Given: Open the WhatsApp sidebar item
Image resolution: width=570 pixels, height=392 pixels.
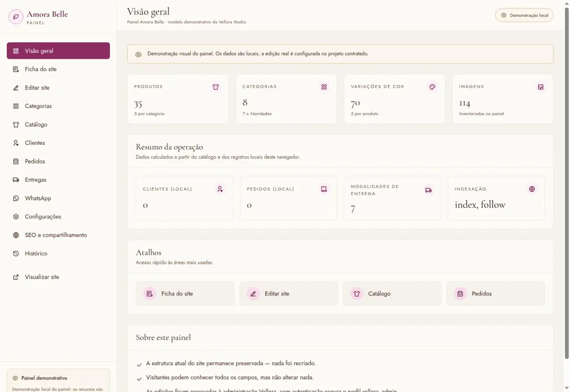Looking at the screenshot, I should tap(58, 198).
